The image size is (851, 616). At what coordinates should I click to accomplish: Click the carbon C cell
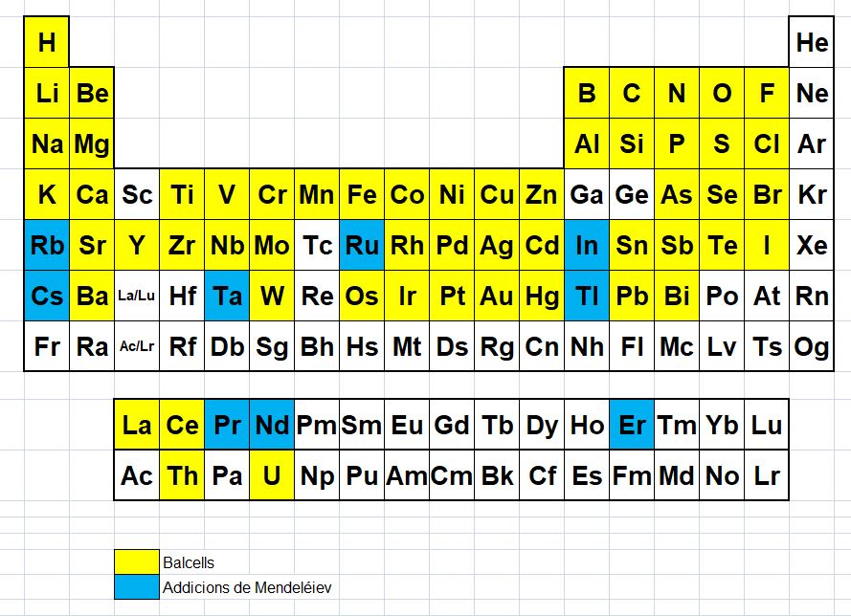click(x=632, y=94)
